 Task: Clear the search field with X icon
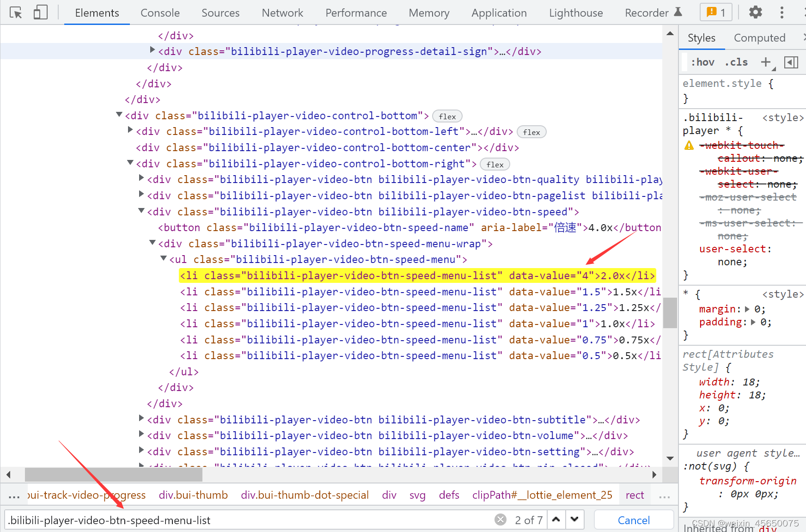(501, 520)
